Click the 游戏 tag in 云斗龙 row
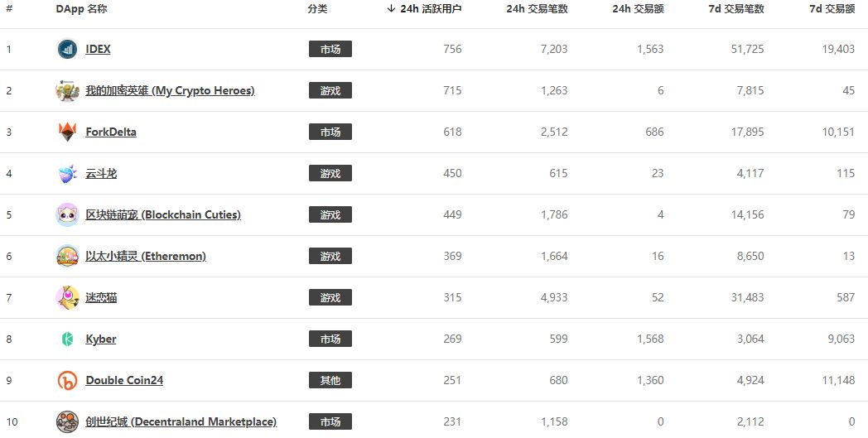Image resolution: width=868 pixels, height=438 pixels. [x=330, y=173]
